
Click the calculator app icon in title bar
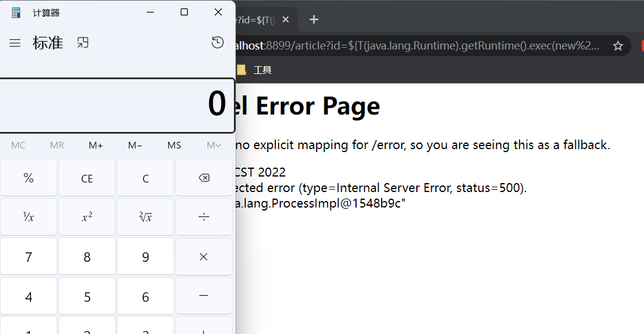(x=16, y=13)
